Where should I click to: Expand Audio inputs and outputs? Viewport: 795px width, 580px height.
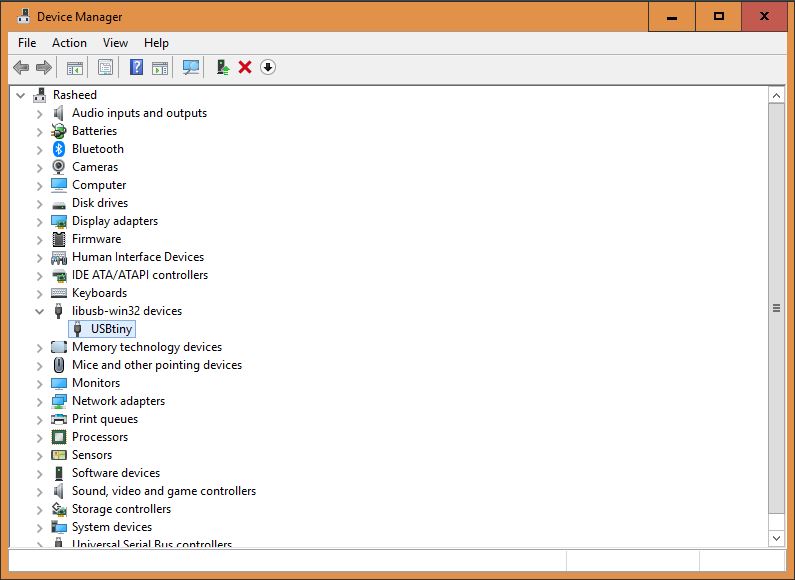[40, 114]
